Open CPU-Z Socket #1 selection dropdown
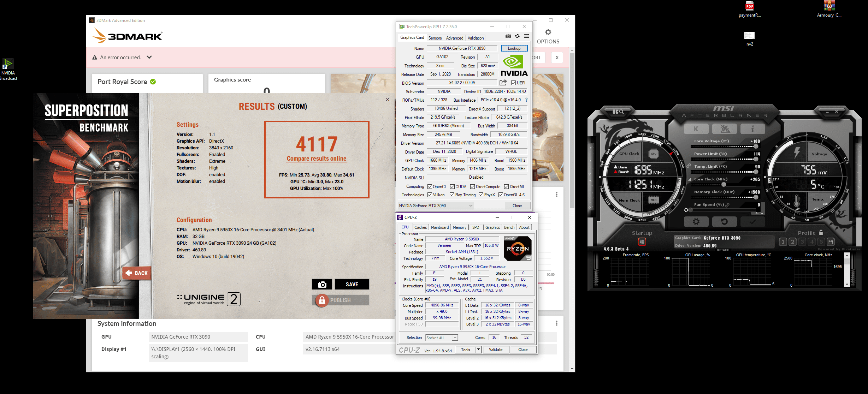Image resolution: width=868 pixels, height=394 pixels. coord(442,338)
